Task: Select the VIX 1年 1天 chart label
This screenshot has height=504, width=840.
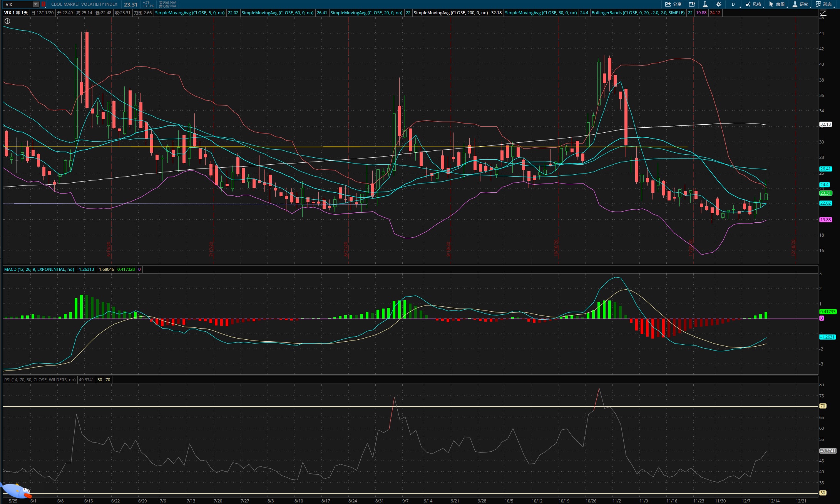Action: [x=16, y=13]
